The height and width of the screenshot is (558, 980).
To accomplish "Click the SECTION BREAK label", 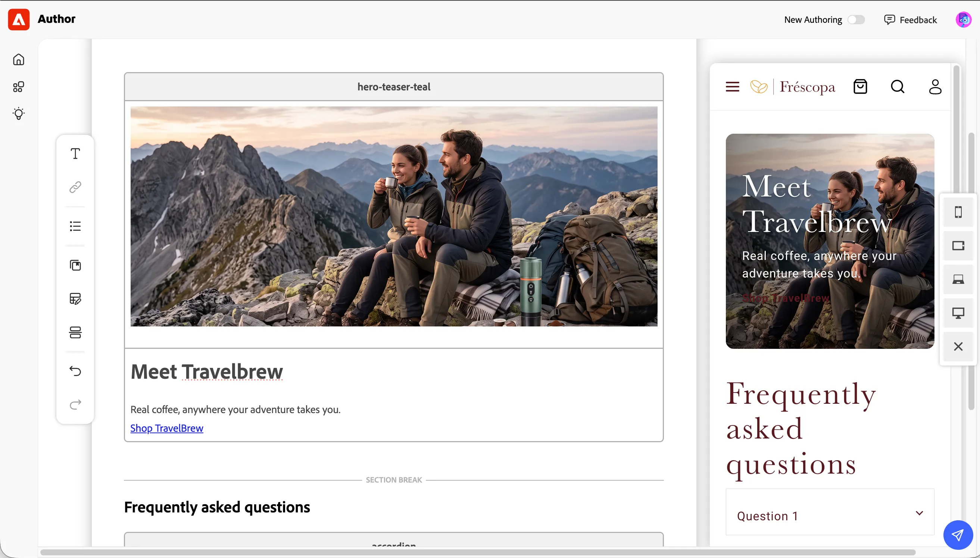I will coord(394,480).
